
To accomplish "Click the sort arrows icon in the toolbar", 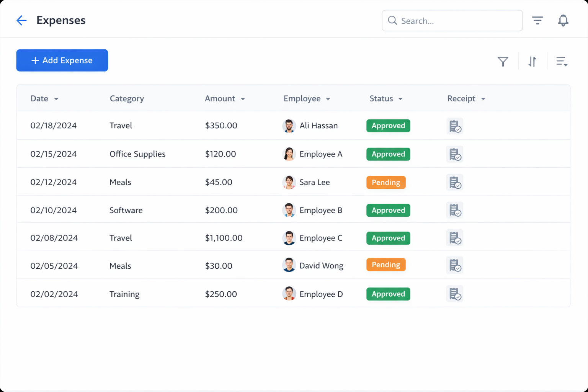I will point(532,61).
